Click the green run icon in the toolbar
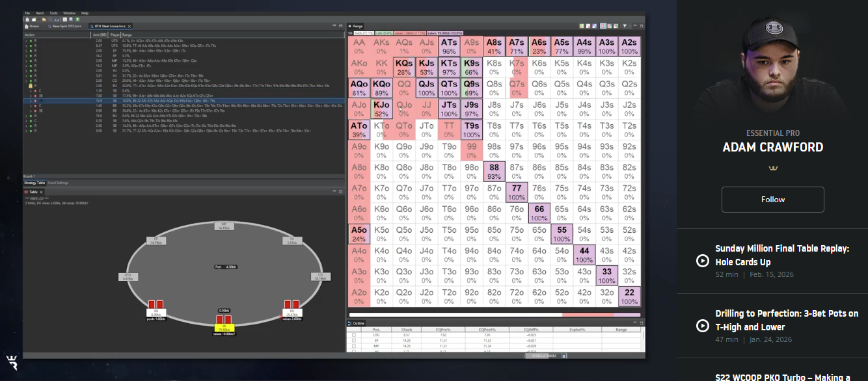 click(78, 19)
